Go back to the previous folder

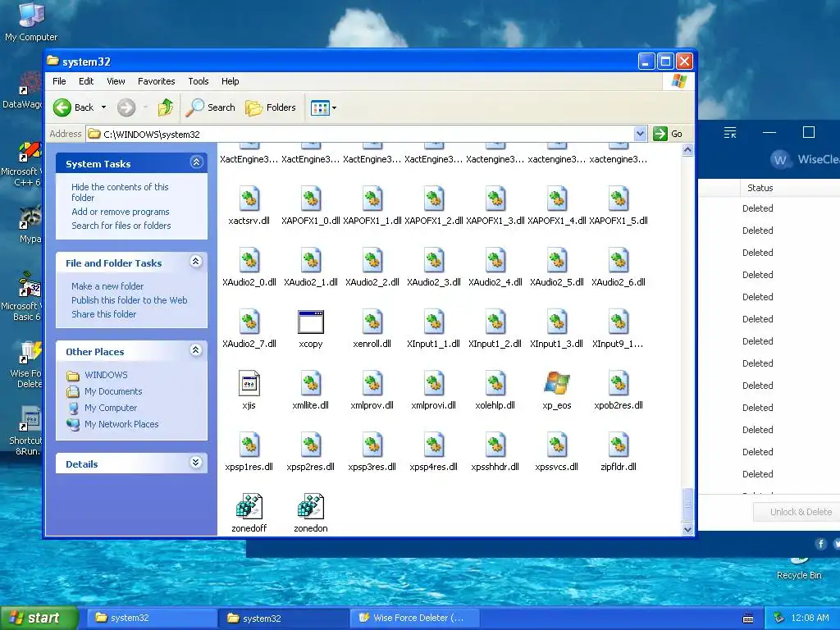coord(73,107)
